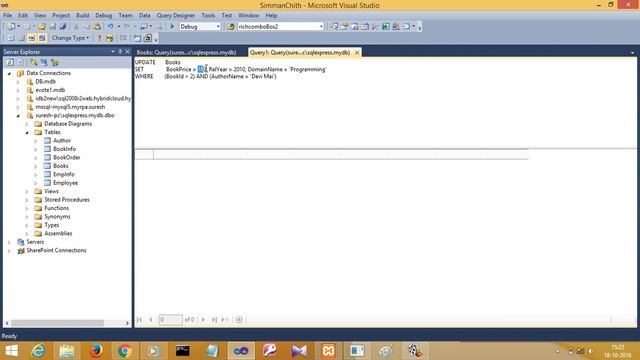Open the Data menu
640x360 pixels.
coord(144,15)
